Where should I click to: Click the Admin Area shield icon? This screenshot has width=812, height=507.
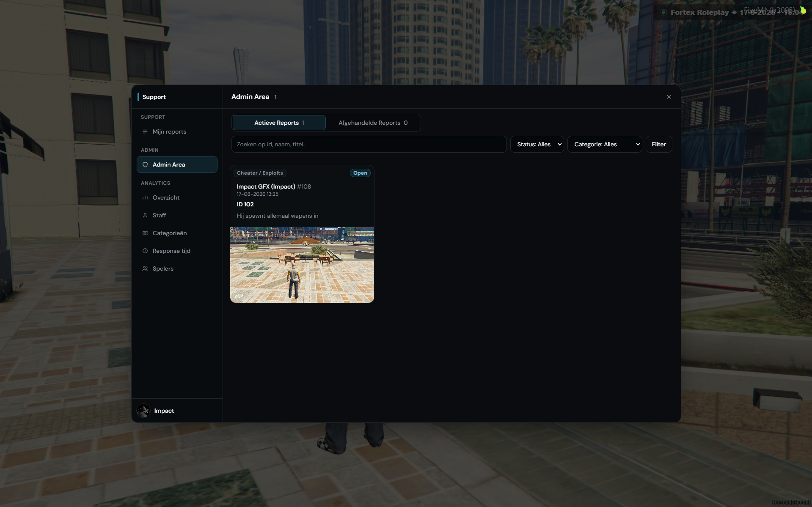[145, 164]
